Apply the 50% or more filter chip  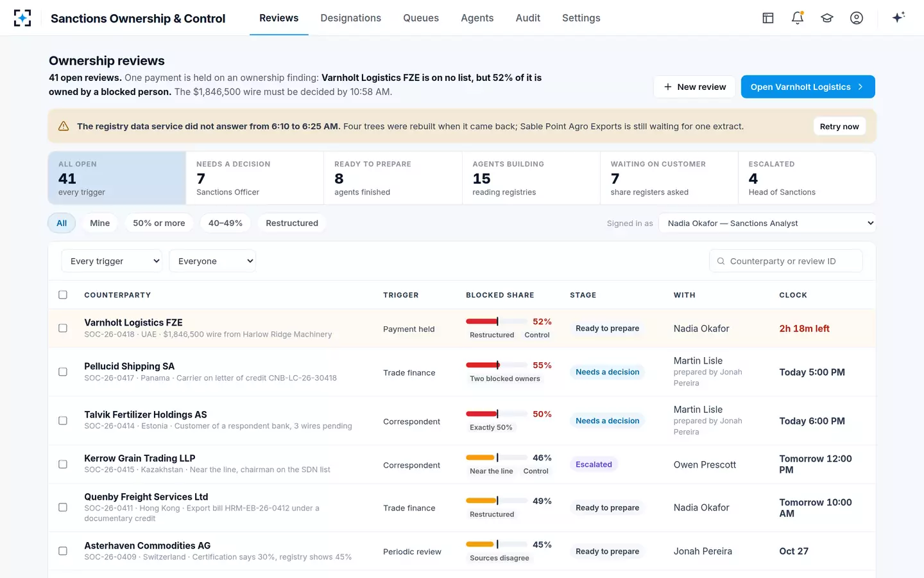(159, 223)
